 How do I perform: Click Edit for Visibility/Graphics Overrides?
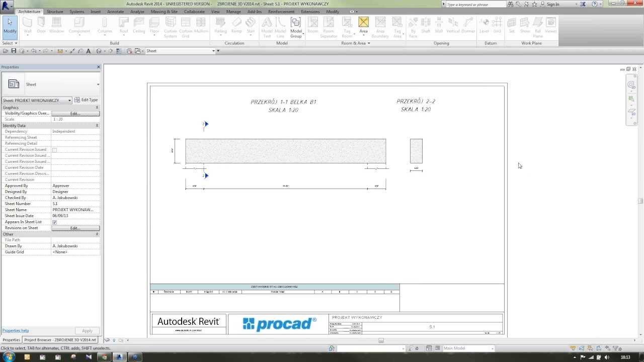pos(75,113)
